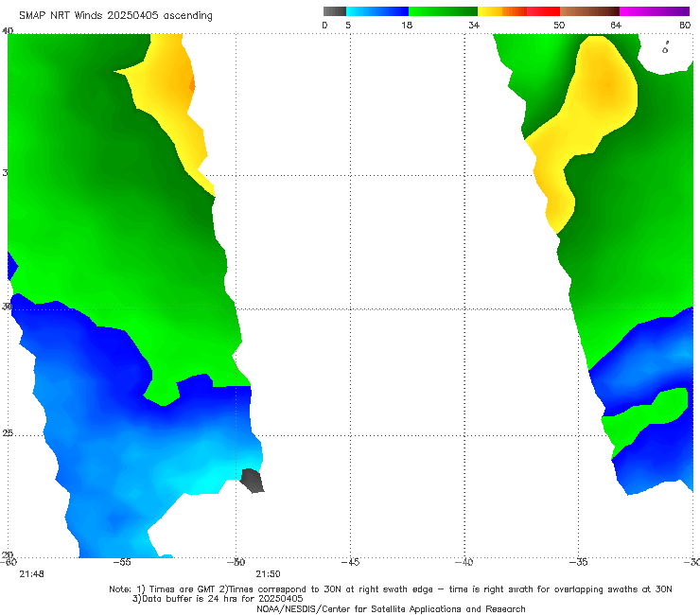Click the colorbar label "18"

click(x=407, y=25)
